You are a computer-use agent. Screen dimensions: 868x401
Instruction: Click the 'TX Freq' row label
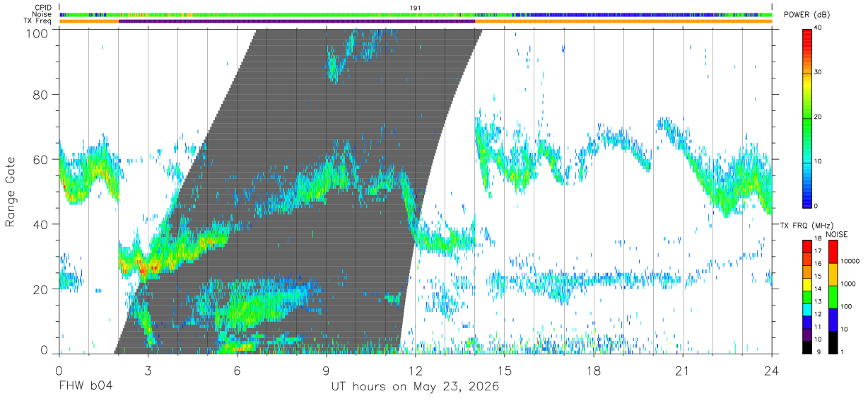point(38,21)
